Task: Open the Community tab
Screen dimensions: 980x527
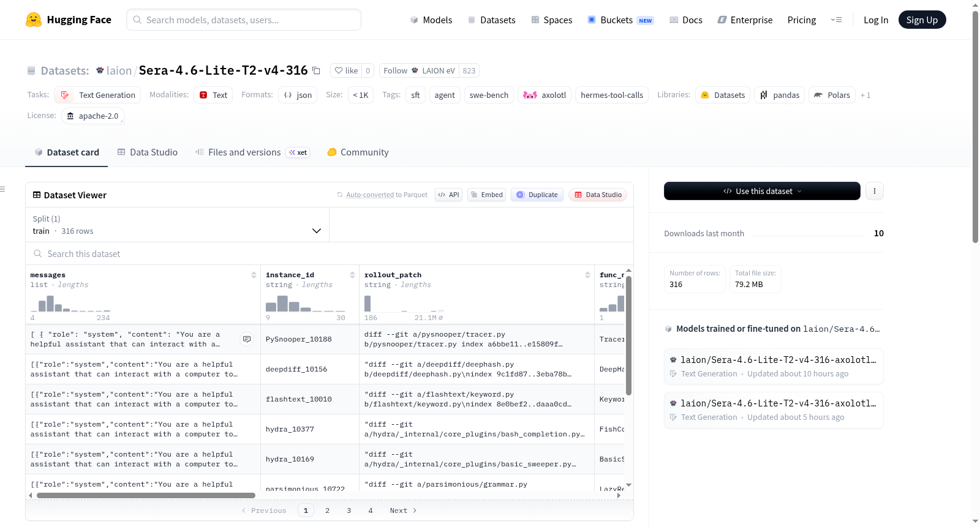Action: pos(358,152)
